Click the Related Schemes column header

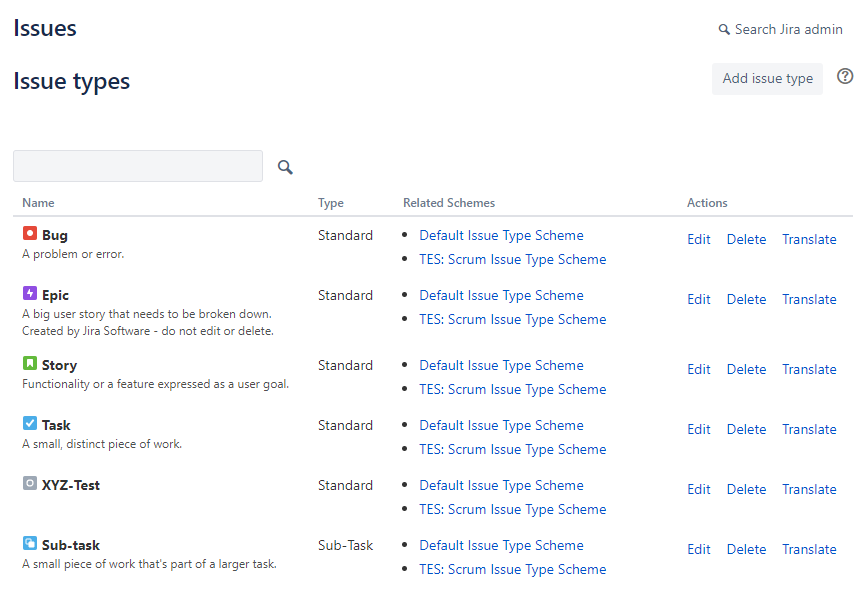point(449,203)
